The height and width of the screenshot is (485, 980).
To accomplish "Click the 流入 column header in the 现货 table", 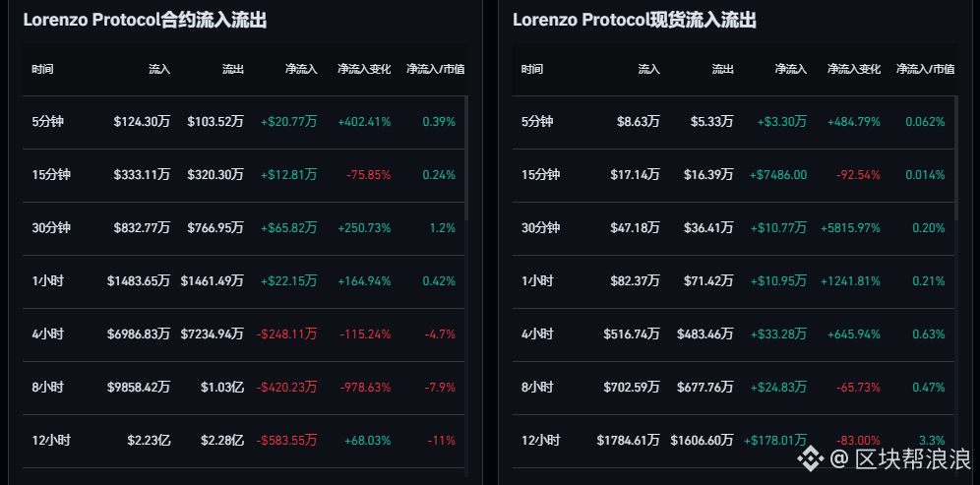I will pyautogui.click(x=648, y=69).
